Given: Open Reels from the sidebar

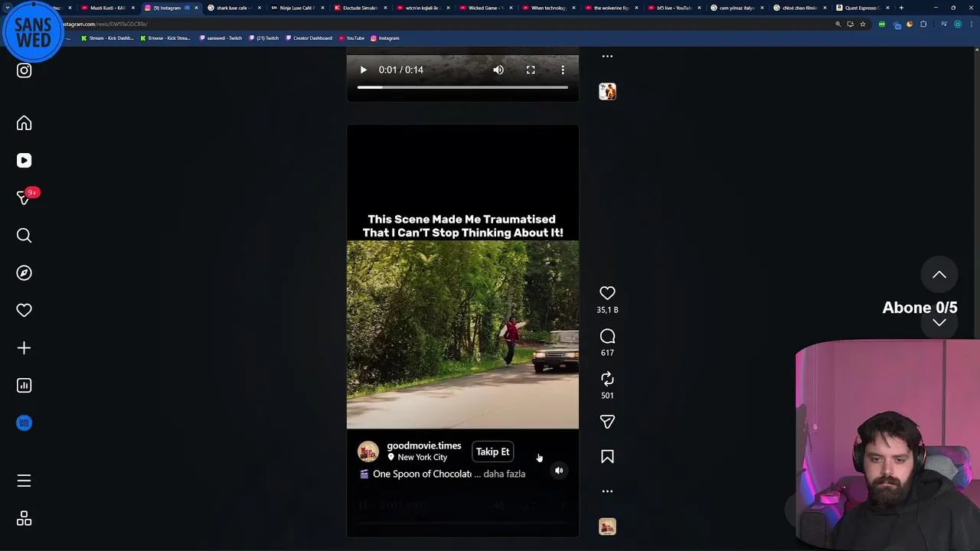Looking at the screenshot, I should pyautogui.click(x=24, y=161).
